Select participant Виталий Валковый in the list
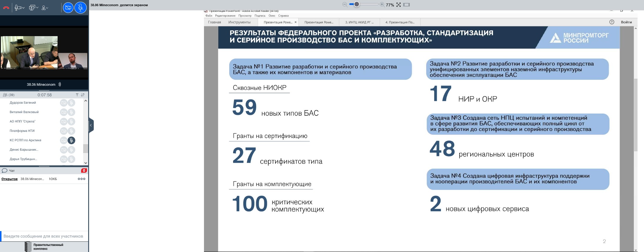The width and height of the screenshot is (644, 252). point(24,112)
